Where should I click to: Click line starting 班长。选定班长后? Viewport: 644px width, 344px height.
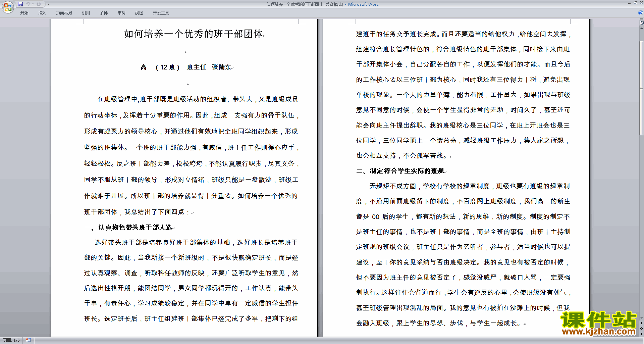[x=191, y=319]
